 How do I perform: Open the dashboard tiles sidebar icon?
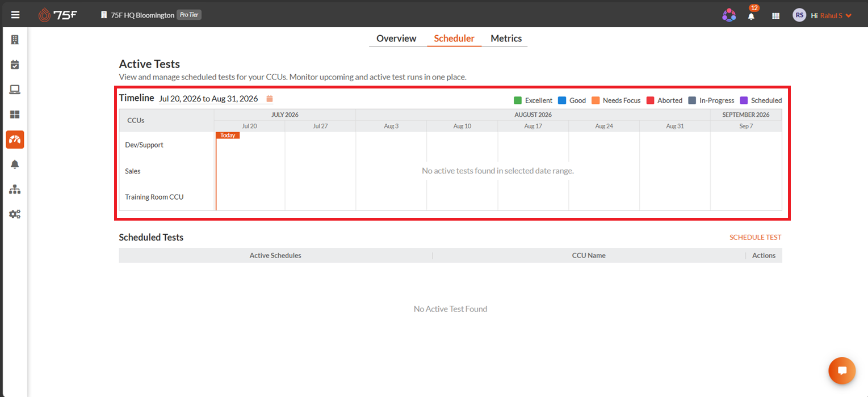(15, 115)
